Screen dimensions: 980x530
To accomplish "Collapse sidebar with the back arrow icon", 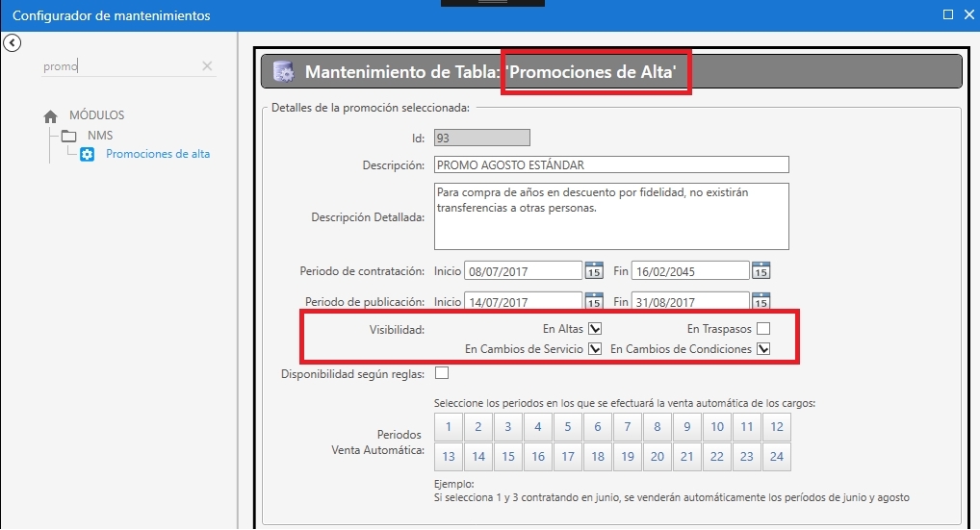I will coord(12,43).
